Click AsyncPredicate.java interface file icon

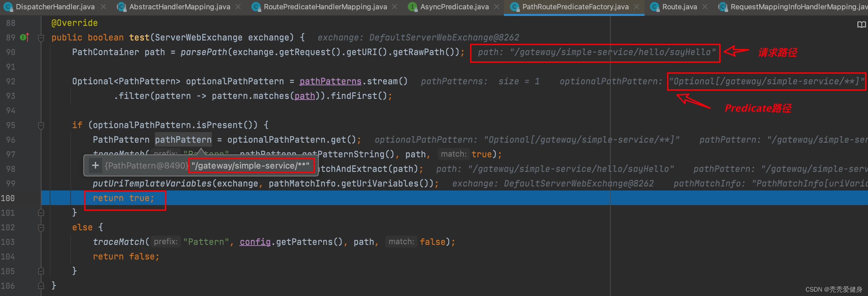tap(412, 7)
